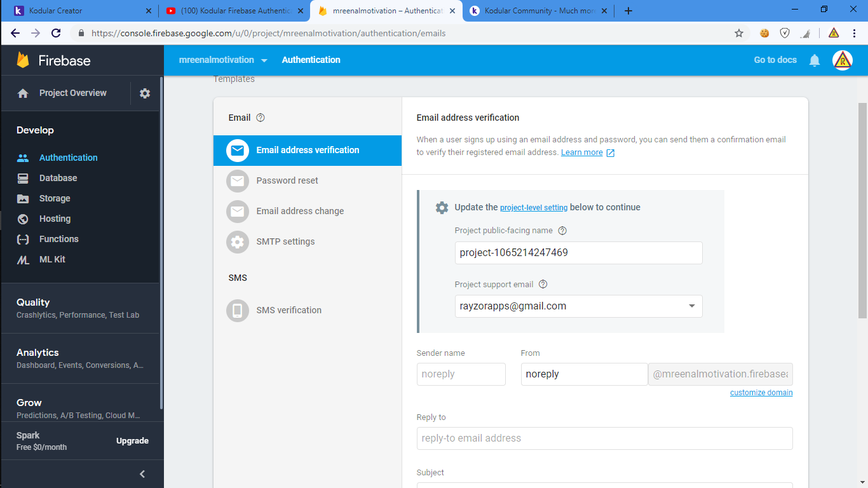This screenshot has width=868, height=488.
Task: Open project settings gear icon
Action: (145, 93)
